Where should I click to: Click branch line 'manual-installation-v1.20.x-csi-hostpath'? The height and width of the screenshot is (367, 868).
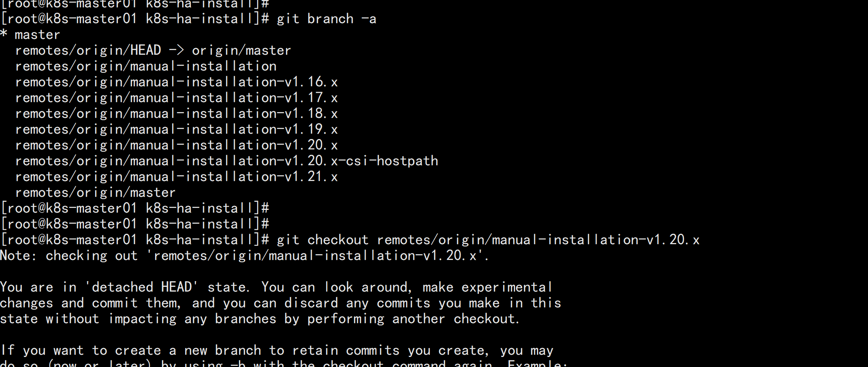click(227, 161)
